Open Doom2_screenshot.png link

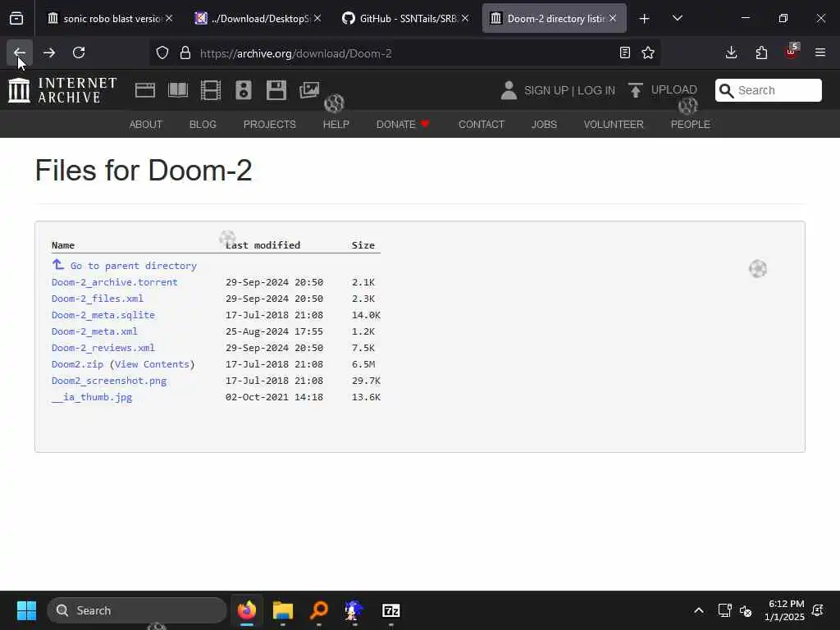pyautogui.click(x=109, y=381)
